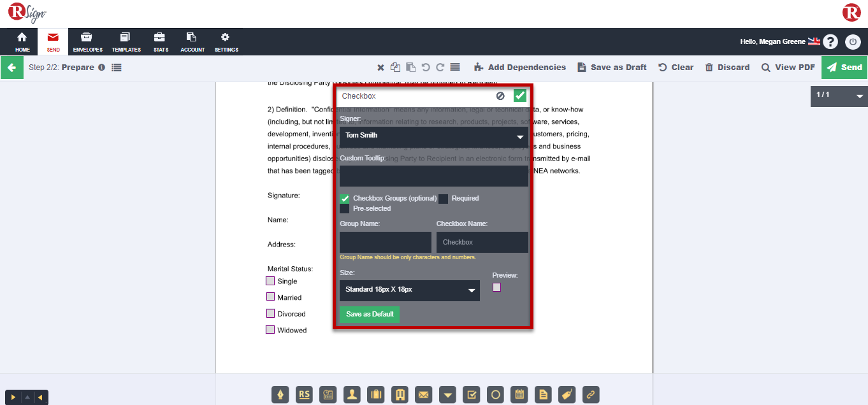Expand the page 1/1 selector dropdown
Image resolution: width=868 pixels, height=405 pixels.
[x=859, y=96]
